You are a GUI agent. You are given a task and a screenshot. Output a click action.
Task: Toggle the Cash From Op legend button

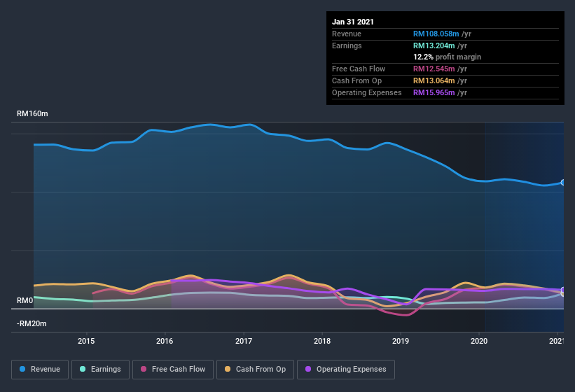pos(255,370)
